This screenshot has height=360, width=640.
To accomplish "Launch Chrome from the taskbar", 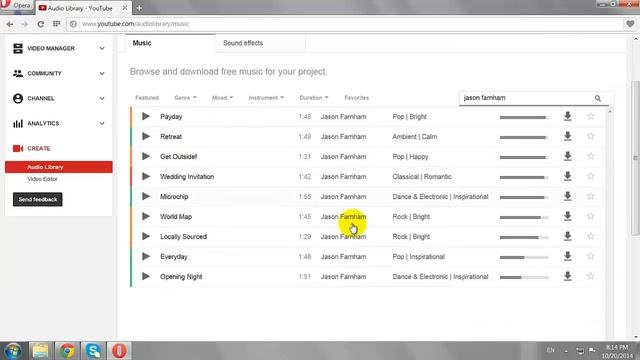I will coord(67,351).
